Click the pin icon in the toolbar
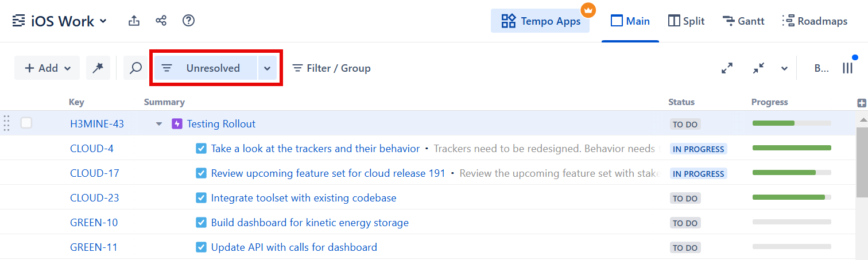The width and height of the screenshot is (868, 260). pyautogui.click(x=98, y=68)
